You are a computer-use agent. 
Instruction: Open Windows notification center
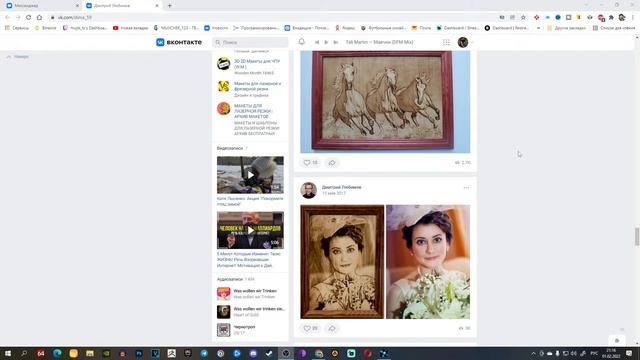tap(629, 353)
